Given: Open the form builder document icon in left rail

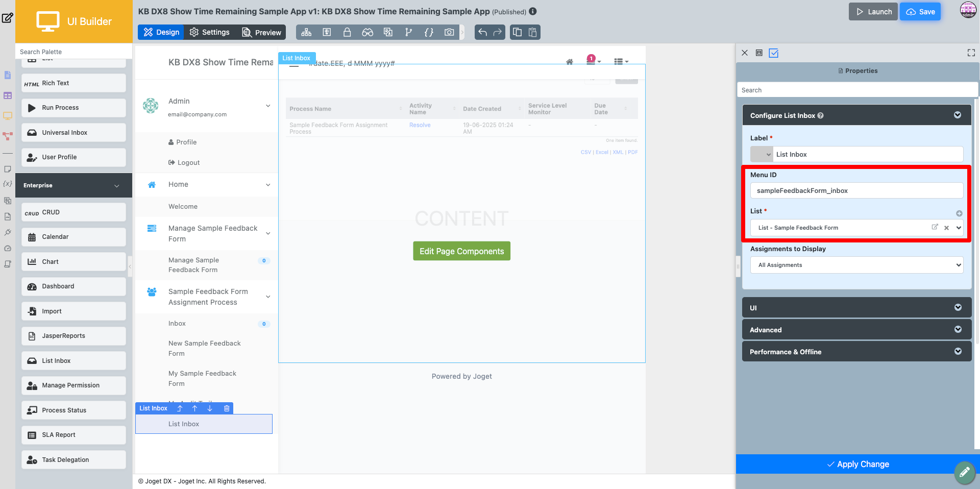Looking at the screenshot, I should click(8, 75).
